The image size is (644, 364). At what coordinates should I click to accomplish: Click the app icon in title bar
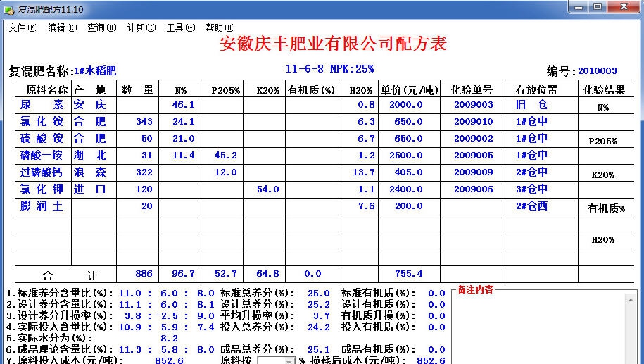click(9, 9)
